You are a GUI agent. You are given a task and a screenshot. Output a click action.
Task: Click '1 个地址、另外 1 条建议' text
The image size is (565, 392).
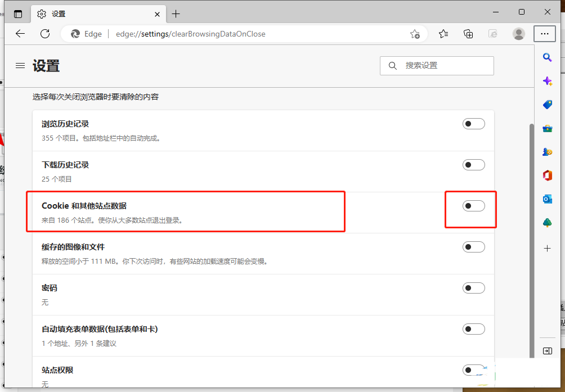point(79,344)
